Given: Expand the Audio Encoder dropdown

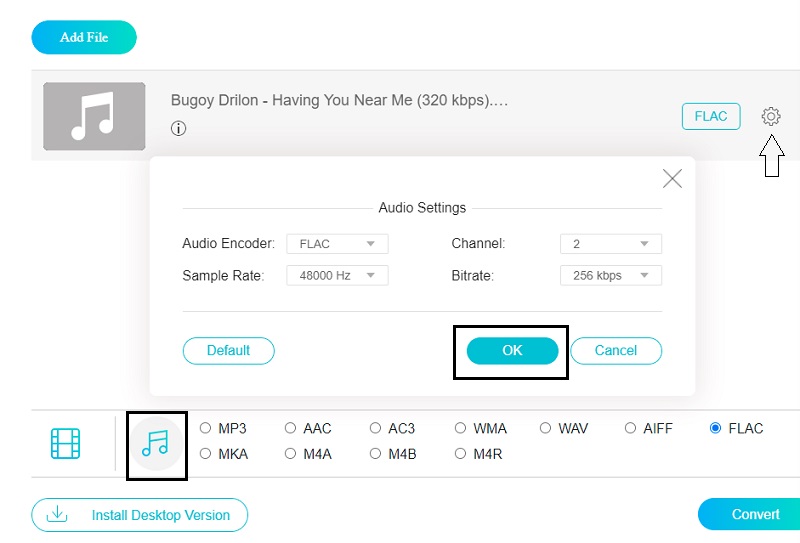Looking at the screenshot, I should (337, 244).
